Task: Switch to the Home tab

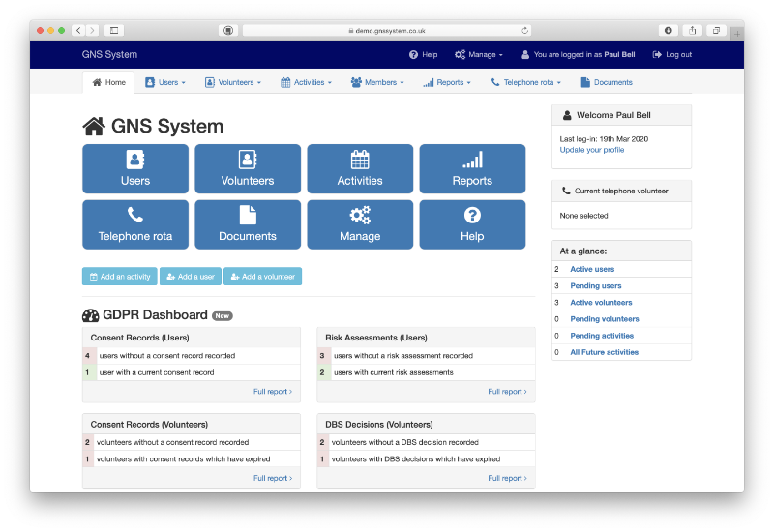Action: tap(108, 82)
